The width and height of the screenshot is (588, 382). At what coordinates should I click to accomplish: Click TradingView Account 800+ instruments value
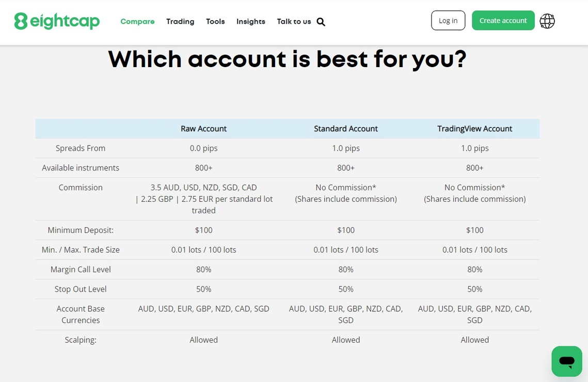475,168
